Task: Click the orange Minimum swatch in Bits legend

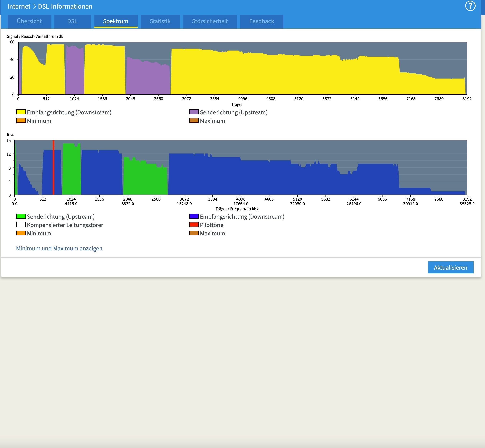Action: tap(21, 233)
